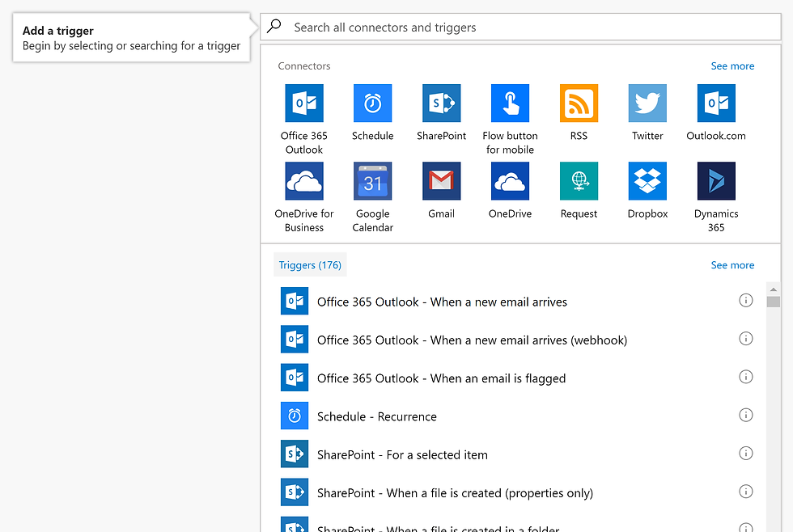Open the SharePoint connector
Image resolution: width=793 pixels, height=532 pixels.
click(442, 103)
